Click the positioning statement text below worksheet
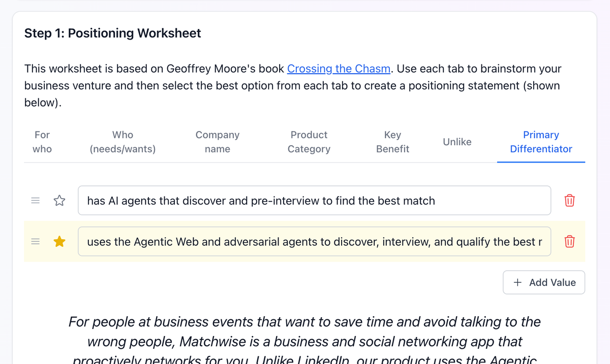This screenshot has width=610, height=364. (304, 333)
